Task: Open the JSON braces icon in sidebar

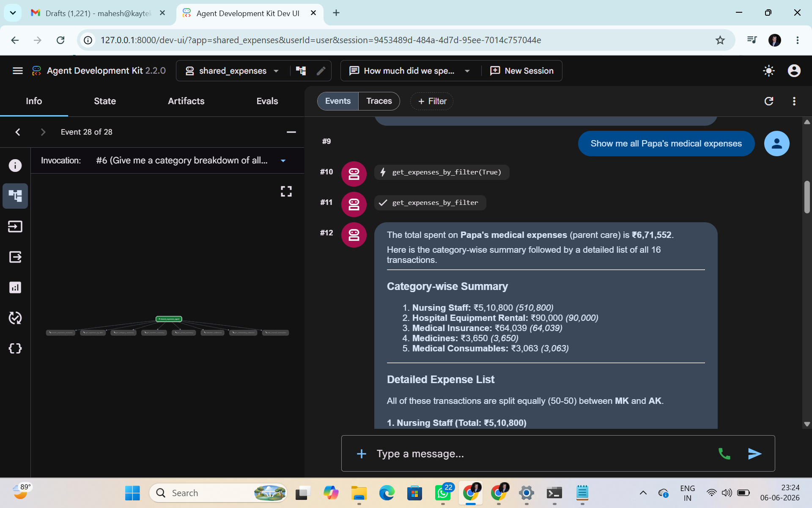Action: pyautogui.click(x=15, y=348)
